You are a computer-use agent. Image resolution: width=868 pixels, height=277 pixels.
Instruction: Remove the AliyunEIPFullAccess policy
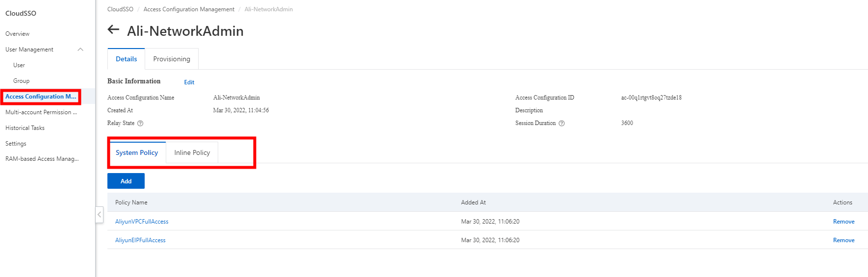843,240
